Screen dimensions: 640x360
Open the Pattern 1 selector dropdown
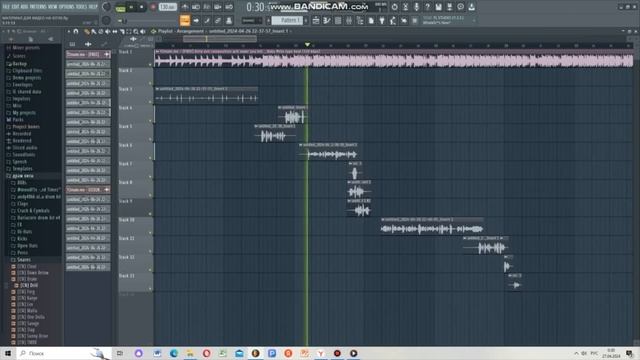tap(287, 20)
